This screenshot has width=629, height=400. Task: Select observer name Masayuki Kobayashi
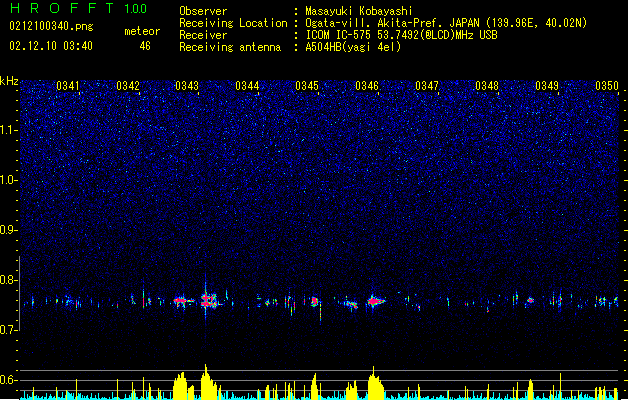point(359,11)
